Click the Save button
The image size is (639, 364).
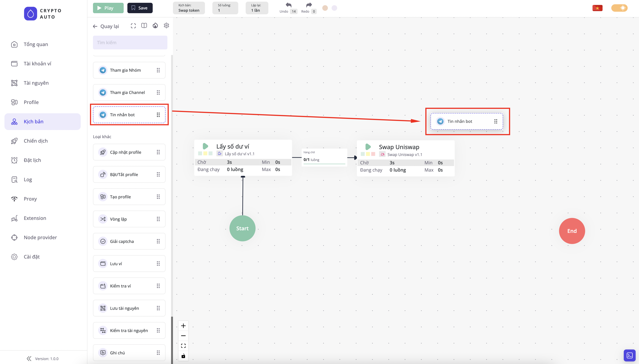140,8
